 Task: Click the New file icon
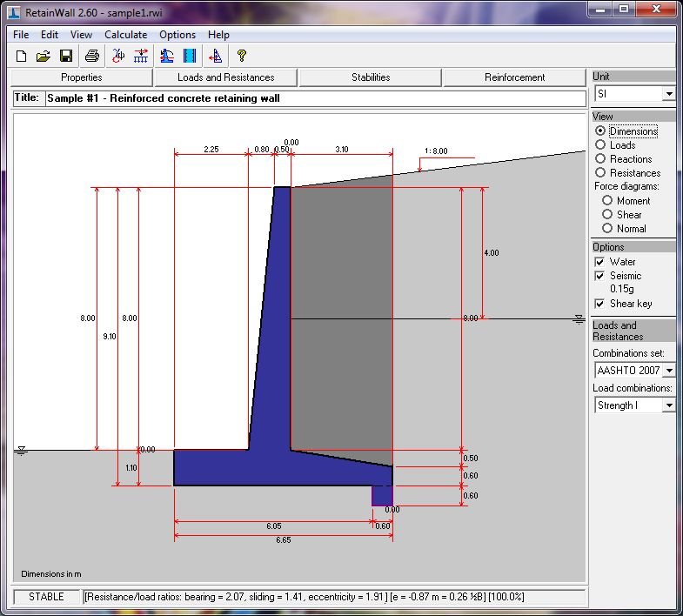21,56
